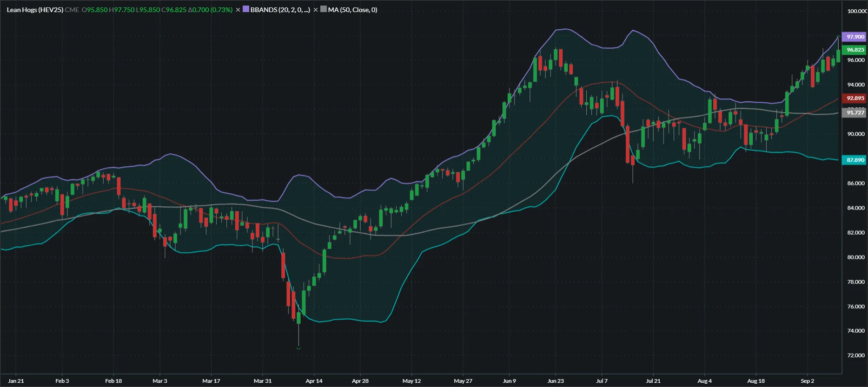
Task: Open the BBANDS (20, 2, 0, ...) indicator settings
Action: pos(280,10)
